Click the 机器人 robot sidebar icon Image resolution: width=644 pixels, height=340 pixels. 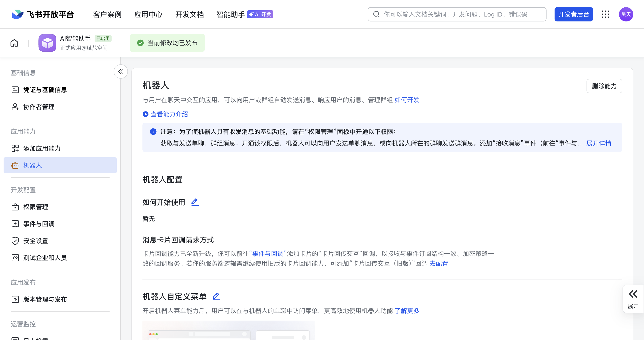coord(15,165)
